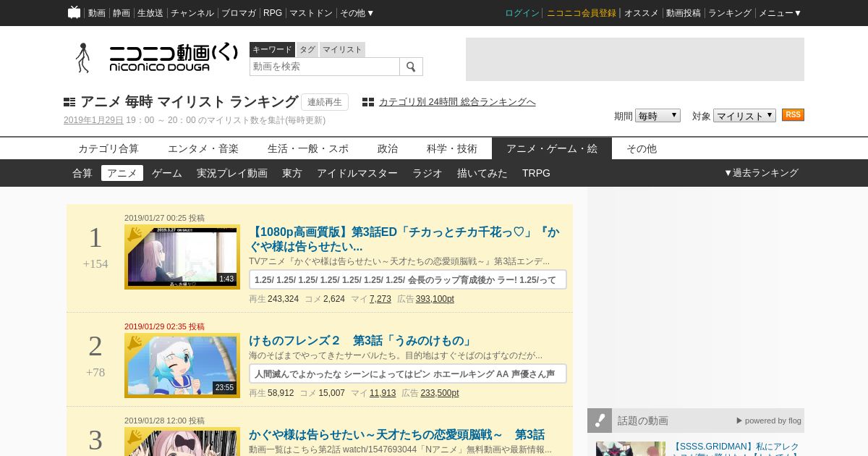This screenshot has width=868, height=456.
Task: Switch to エンタメ・音楽 tab
Action: [x=203, y=148]
